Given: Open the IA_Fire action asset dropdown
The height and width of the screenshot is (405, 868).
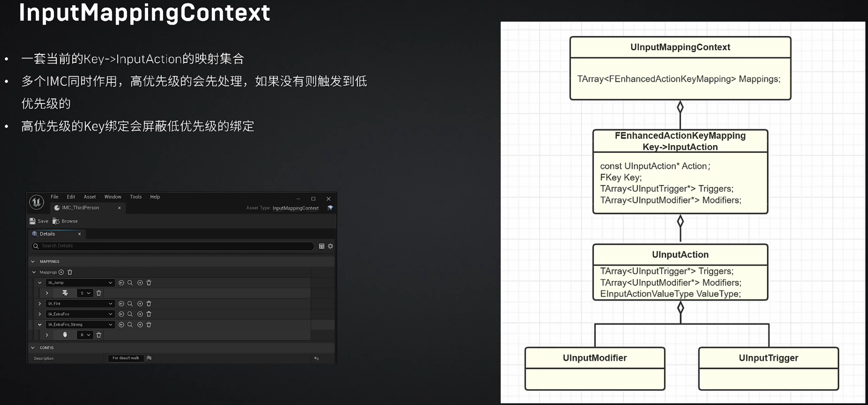Looking at the screenshot, I should (x=80, y=304).
